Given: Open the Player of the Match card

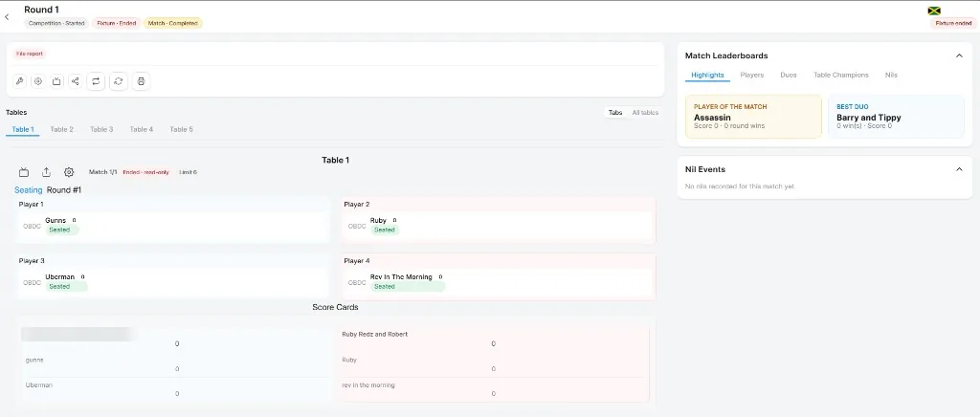Looking at the screenshot, I should pyautogui.click(x=753, y=117).
